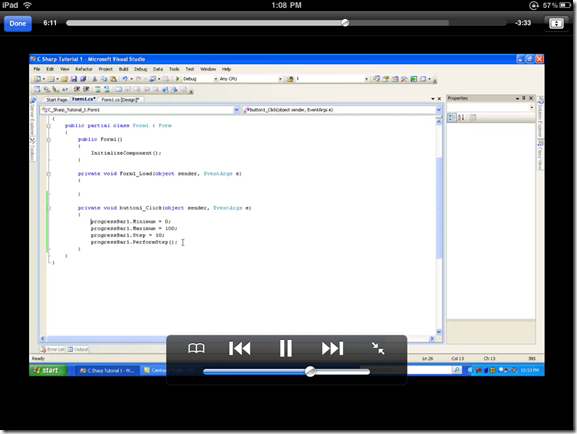
Task: Open the Debug configuration dropdown
Action: 216,79
